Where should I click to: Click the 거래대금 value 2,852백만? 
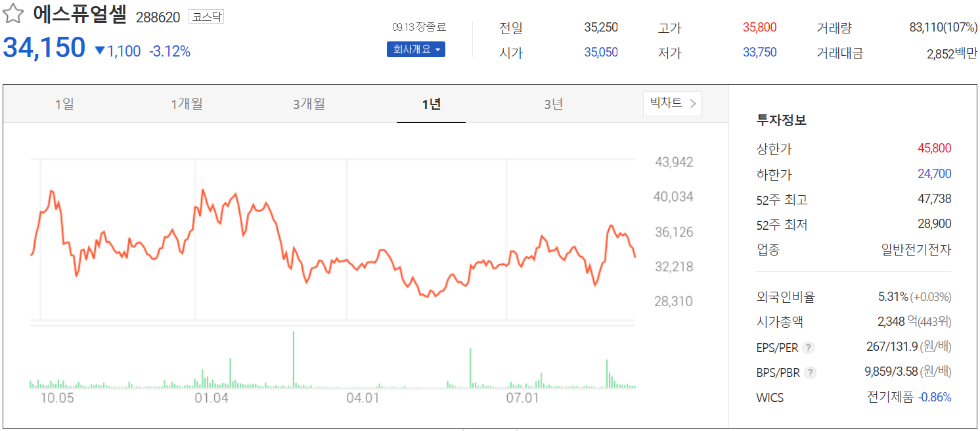(952, 55)
